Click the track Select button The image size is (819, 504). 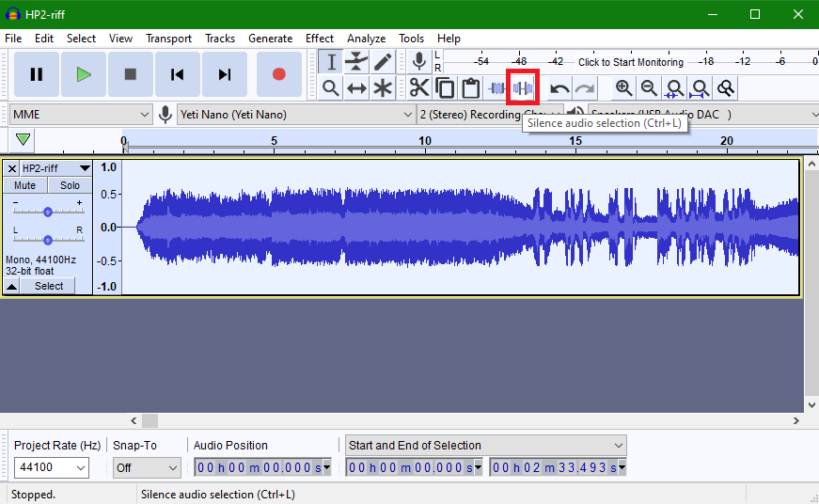(x=49, y=286)
